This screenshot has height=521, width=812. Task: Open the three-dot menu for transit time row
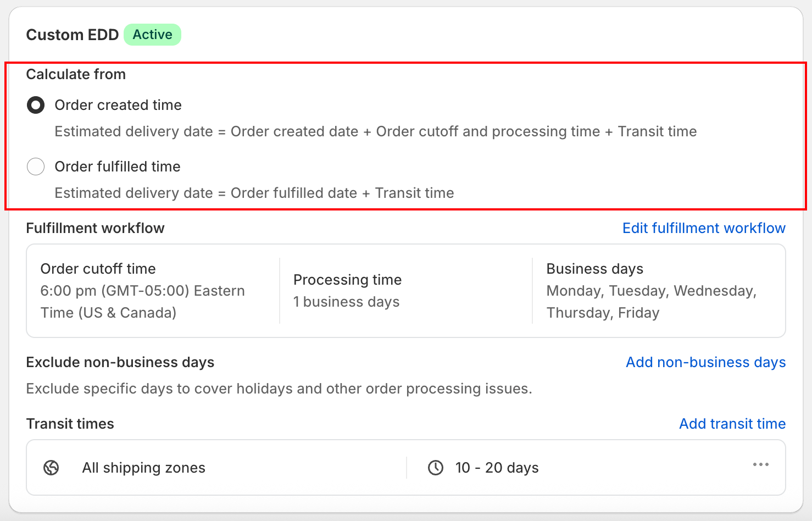coord(761,465)
